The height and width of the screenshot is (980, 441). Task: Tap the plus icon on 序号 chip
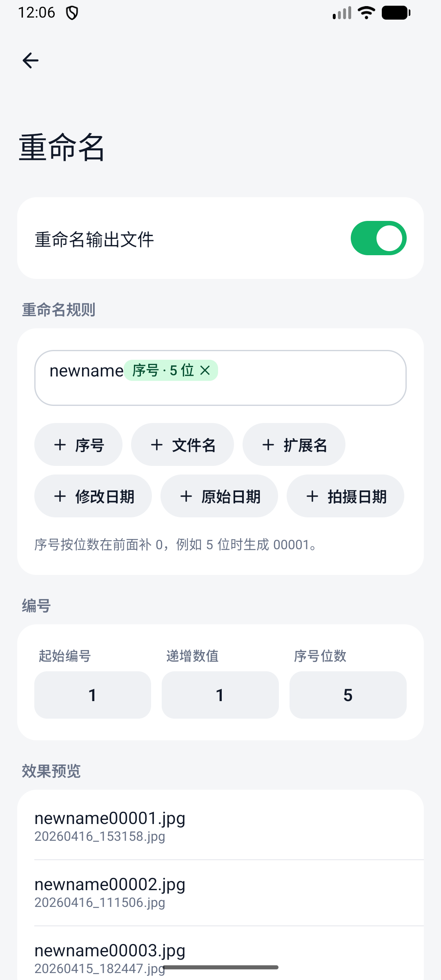[60, 445]
